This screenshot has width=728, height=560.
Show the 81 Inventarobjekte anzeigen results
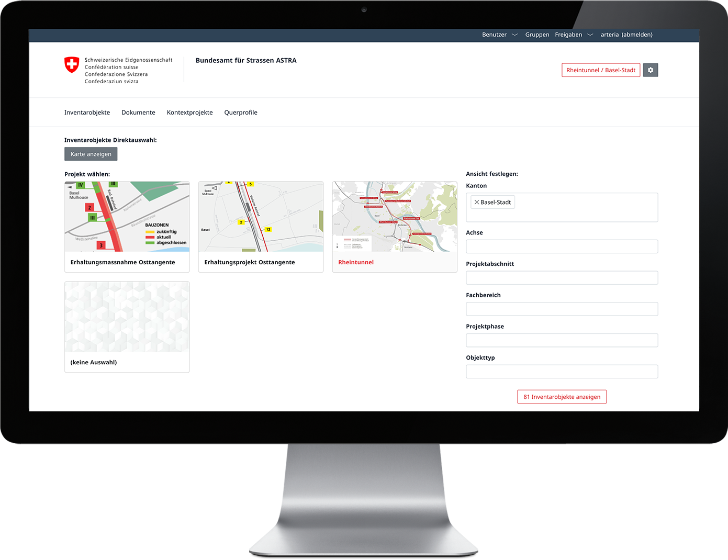pos(562,397)
